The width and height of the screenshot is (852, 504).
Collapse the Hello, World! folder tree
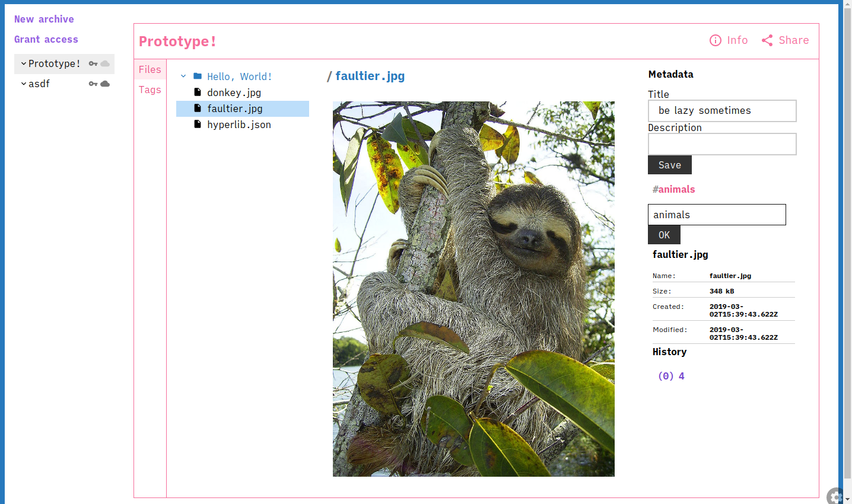click(x=183, y=76)
